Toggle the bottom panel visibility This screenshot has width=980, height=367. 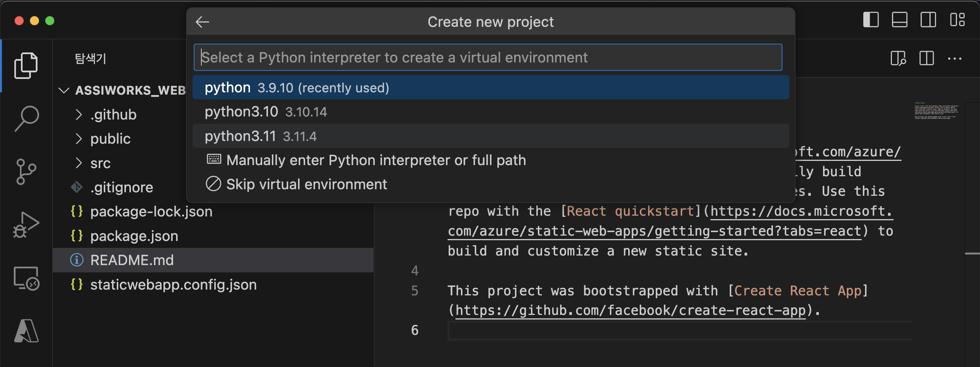[x=899, y=20]
